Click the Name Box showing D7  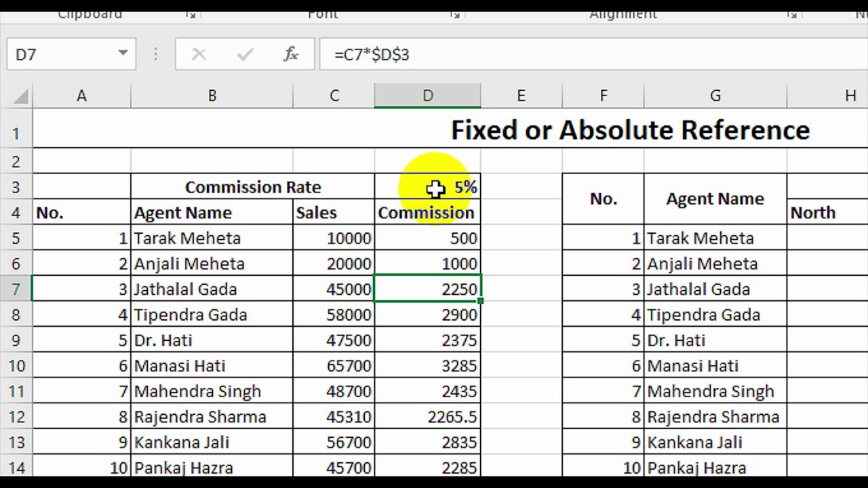71,54
